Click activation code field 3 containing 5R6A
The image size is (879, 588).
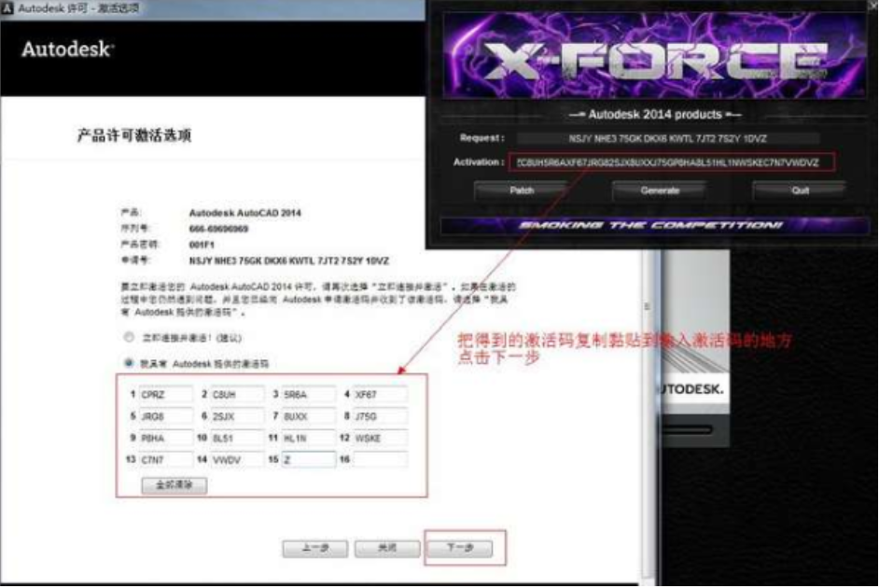[x=308, y=395]
